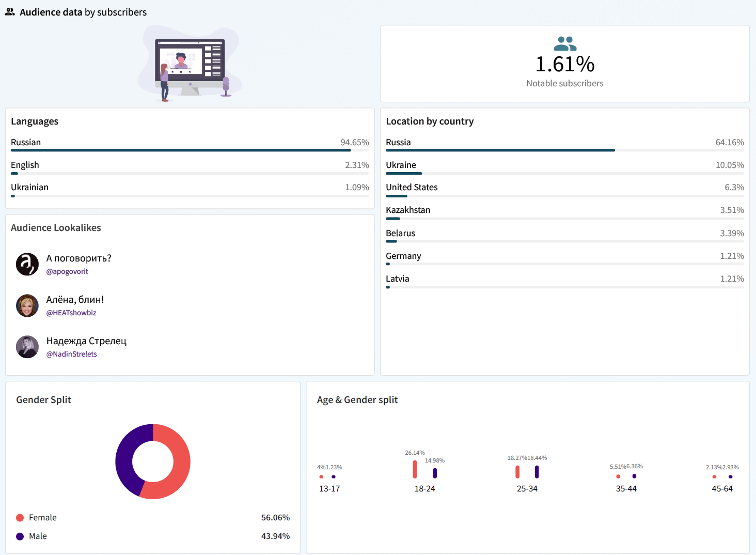Open the А поговорить? channel avatar
The image size is (756, 555).
[27, 264]
